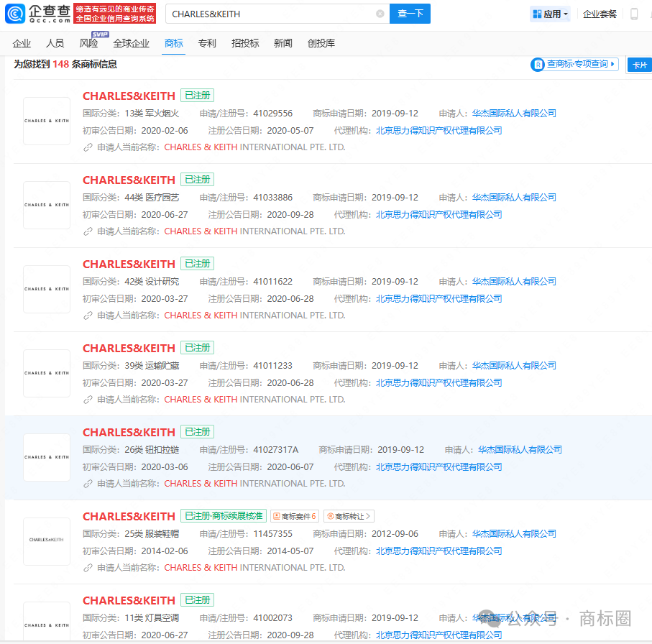The image size is (652, 644).
Task: Switch to the 人员 tab
Action: coord(55,43)
